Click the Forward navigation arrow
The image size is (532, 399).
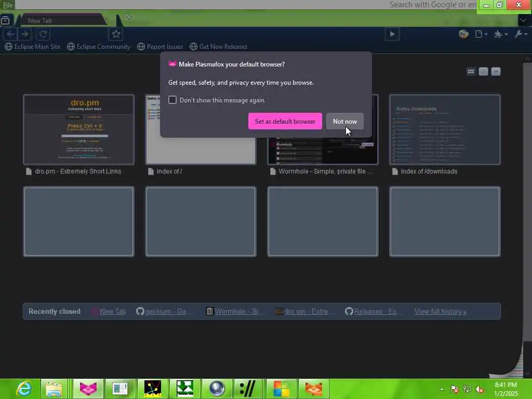click(25, 34)
